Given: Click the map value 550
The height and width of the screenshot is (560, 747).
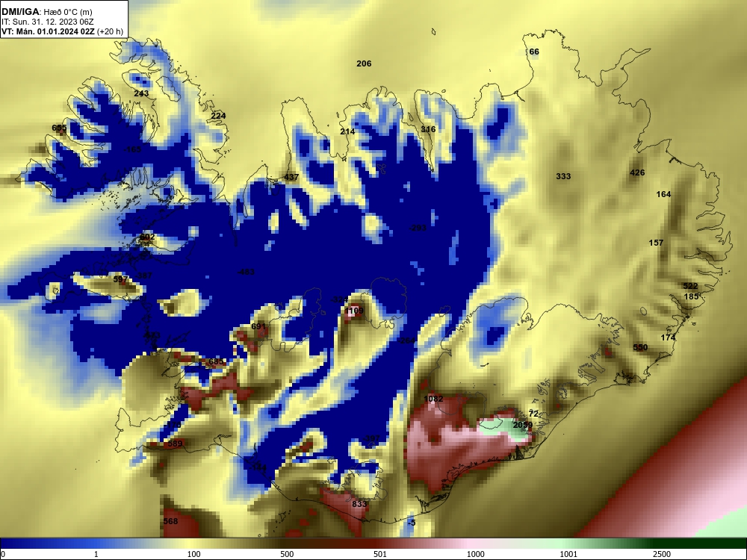Looking at the screenshot, I should click(640, 347).
